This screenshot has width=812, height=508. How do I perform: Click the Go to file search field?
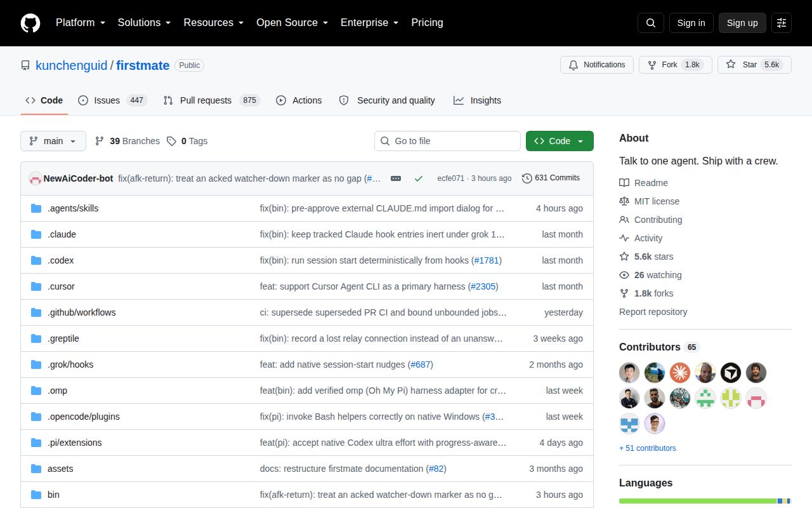pyautogui.click(x=447, y=141)
